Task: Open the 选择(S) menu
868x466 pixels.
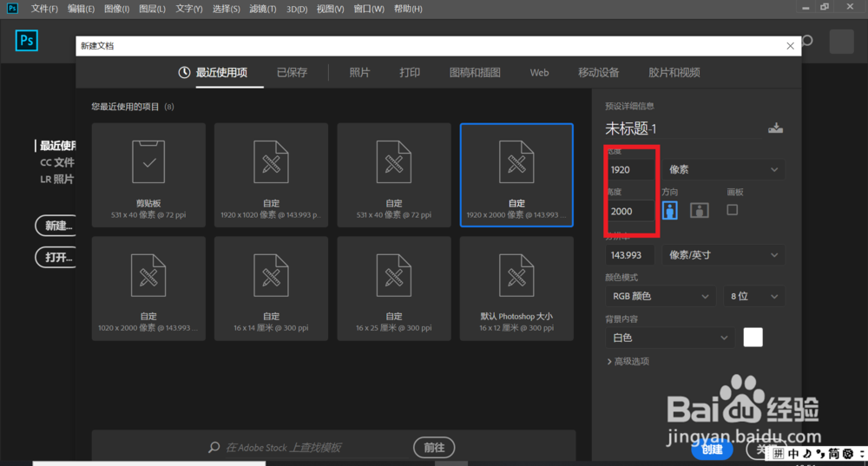Action: 226,9
